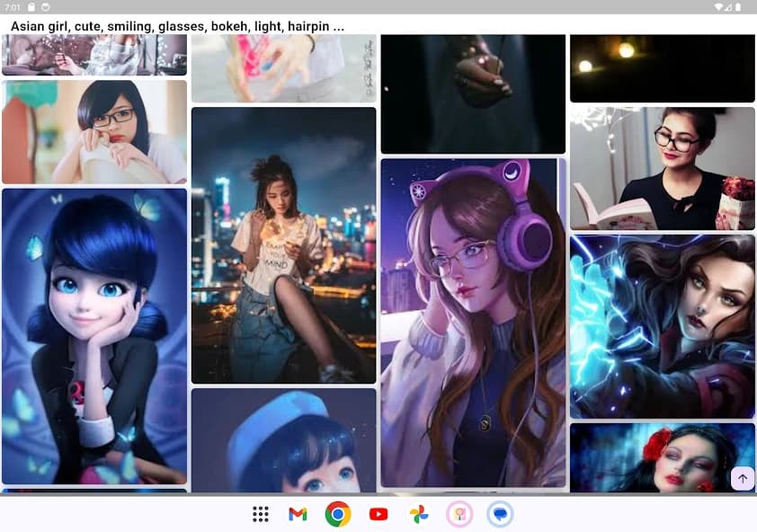Launch YouTube from the taskbar

pyautogui.click(x=378, y=514)
